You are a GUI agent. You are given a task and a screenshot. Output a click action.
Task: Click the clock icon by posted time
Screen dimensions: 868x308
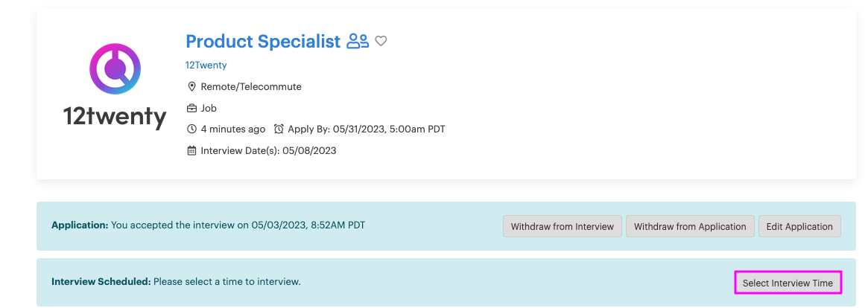tap(191, 129)
